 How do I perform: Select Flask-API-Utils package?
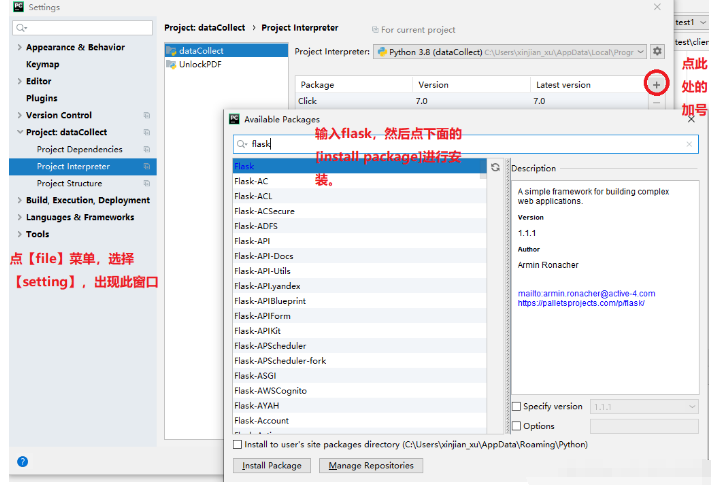coord(359,271)
